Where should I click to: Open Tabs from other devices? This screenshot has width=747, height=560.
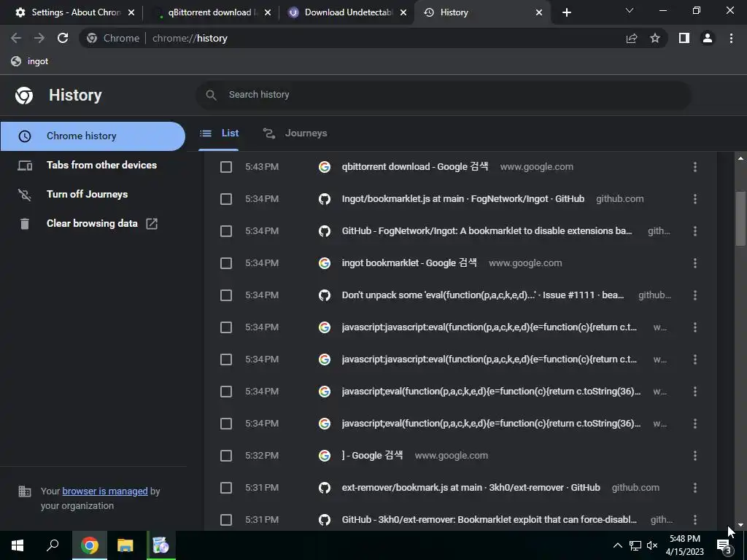(x=93, y=166)
